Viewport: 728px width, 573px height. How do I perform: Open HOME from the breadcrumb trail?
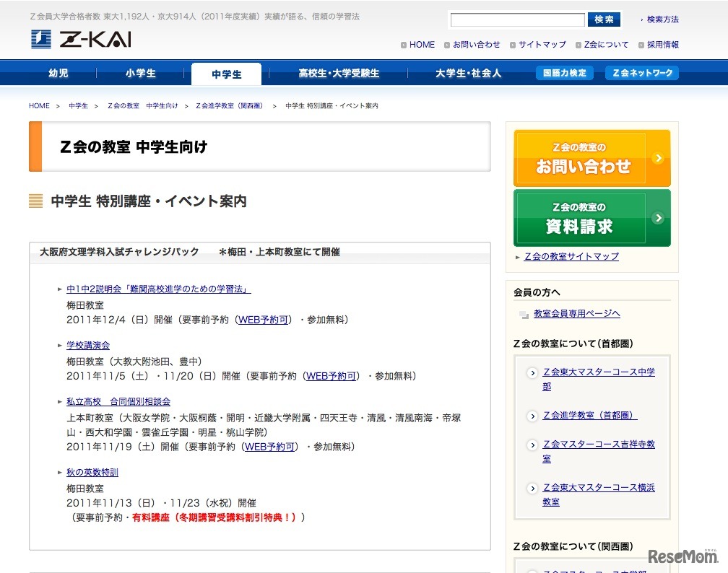point(39,105)
